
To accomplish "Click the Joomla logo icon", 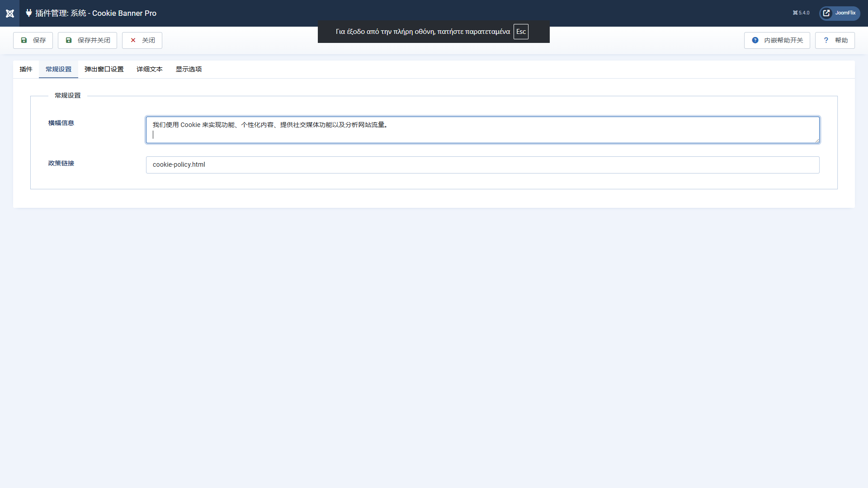I will coord(9,13).
